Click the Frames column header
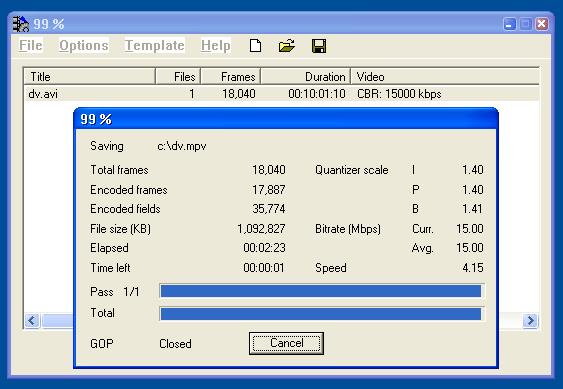This screenshot has width=563, height=389. tap(231, 77)
